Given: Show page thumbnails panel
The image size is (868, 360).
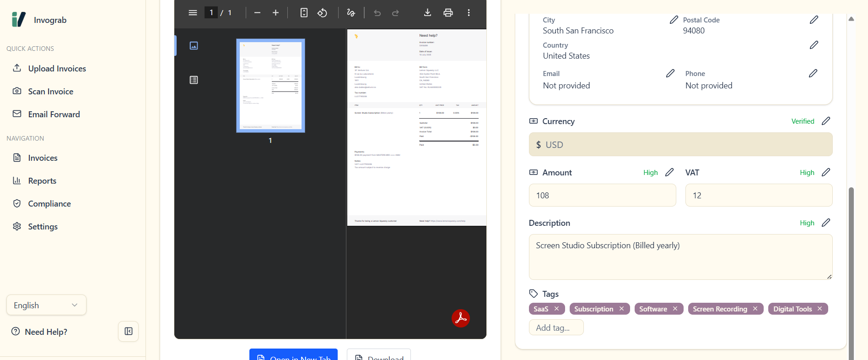Looking at the screenshot, I should pyautogui.click(x=194, y=46).
